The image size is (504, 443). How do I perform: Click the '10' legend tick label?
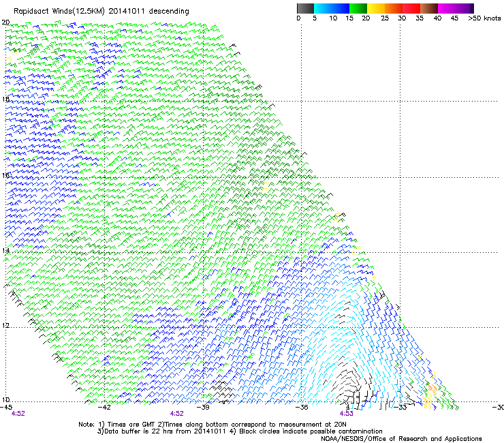point(333,18)
